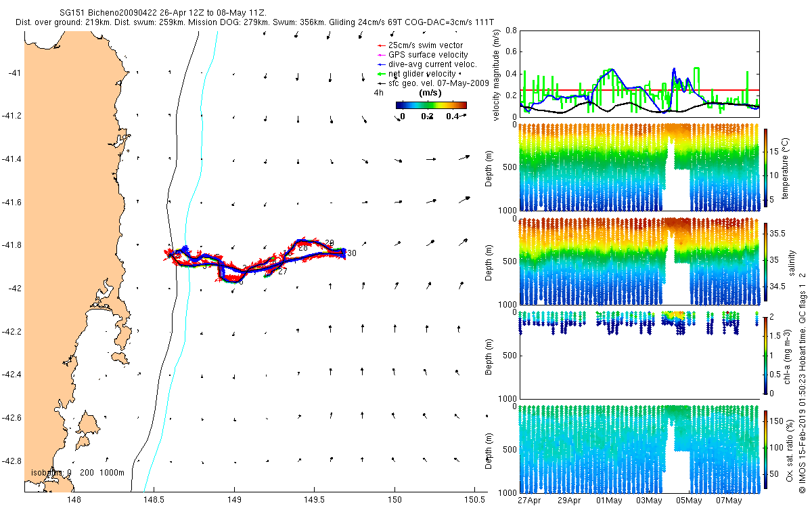Click the map latitude tick '-42.6'
Image resolution: width=812 pixels, height=508 pixels.
[12, 418]
